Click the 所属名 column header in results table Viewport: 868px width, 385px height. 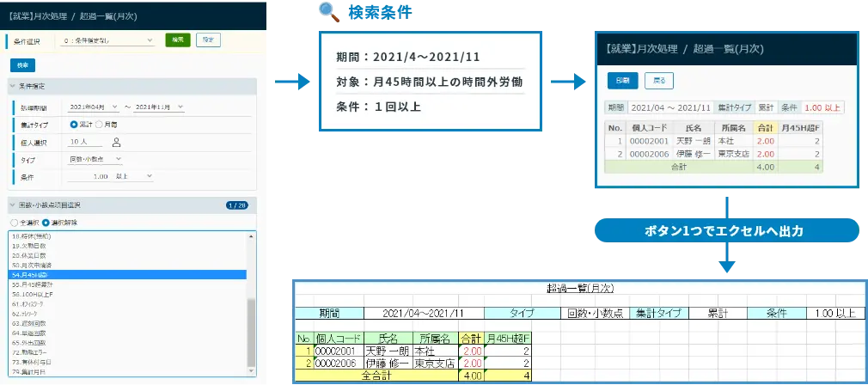(x=734, y=127)
